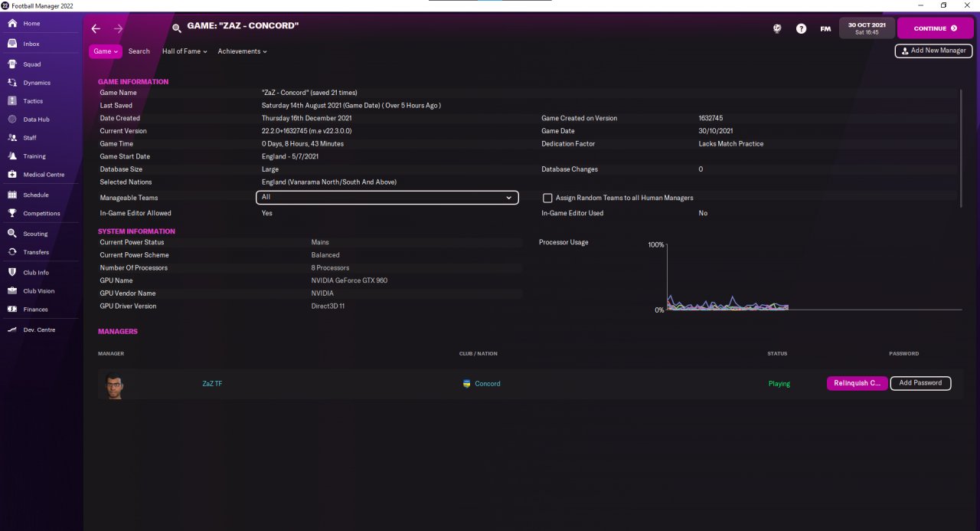Open the Club Vision briefcase icon
Viewport: 980px width, 531px height.
[12, 291]
